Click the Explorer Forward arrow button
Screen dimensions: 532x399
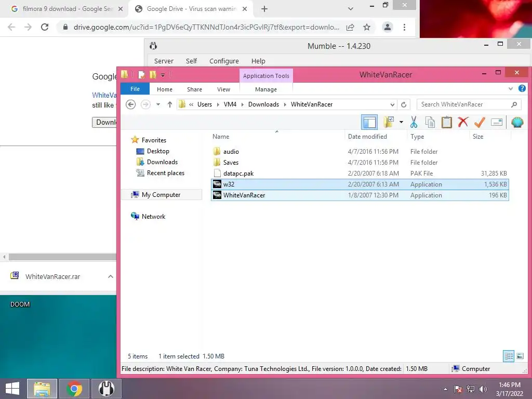145,104
